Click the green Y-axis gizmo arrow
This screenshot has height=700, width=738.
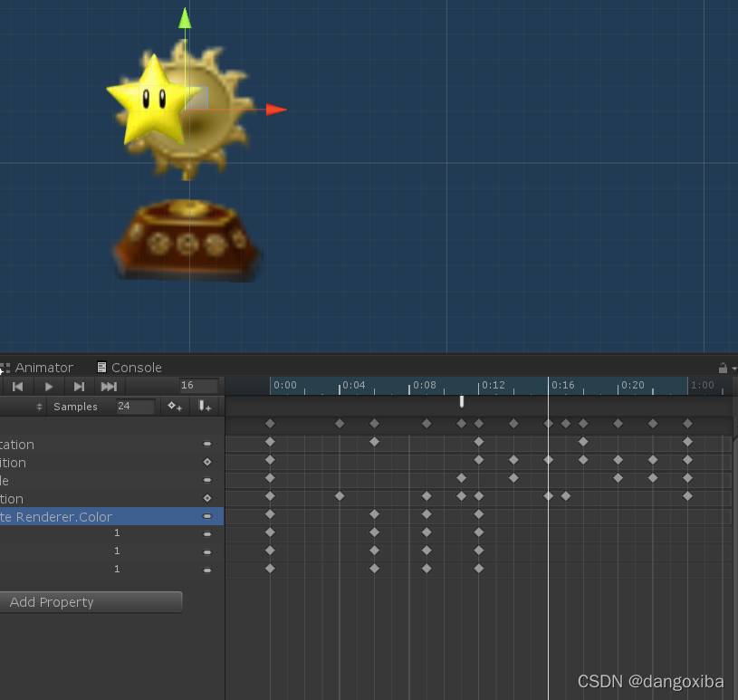185,19
